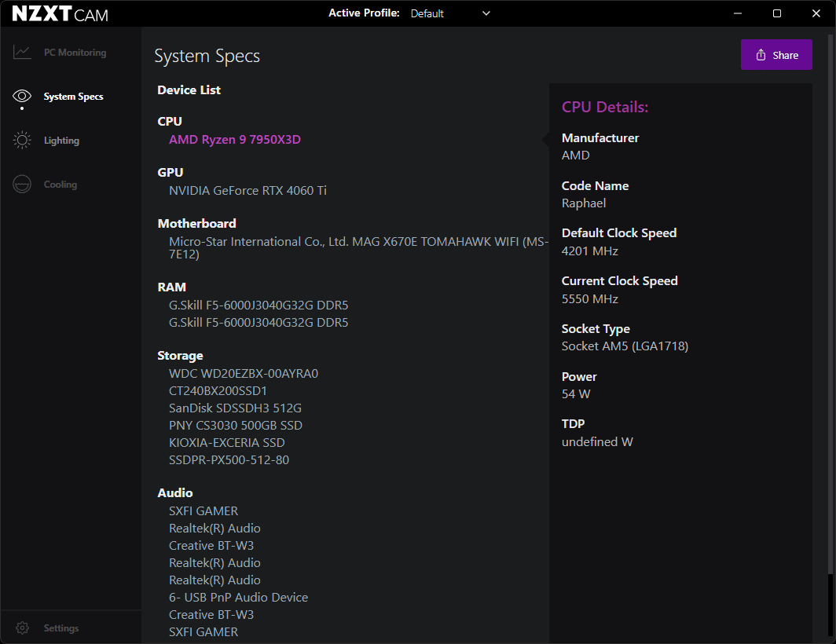Open the PC Monitoring tab

(x=75, y=53)
